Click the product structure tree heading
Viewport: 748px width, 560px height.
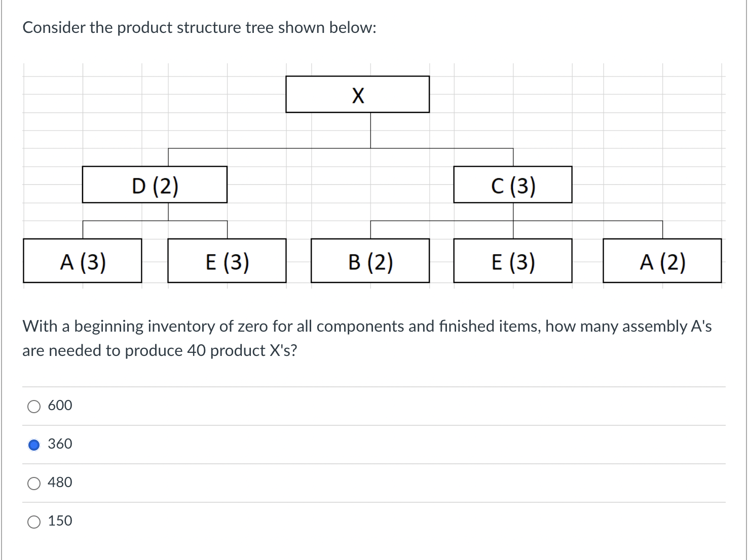click(199, 27)
